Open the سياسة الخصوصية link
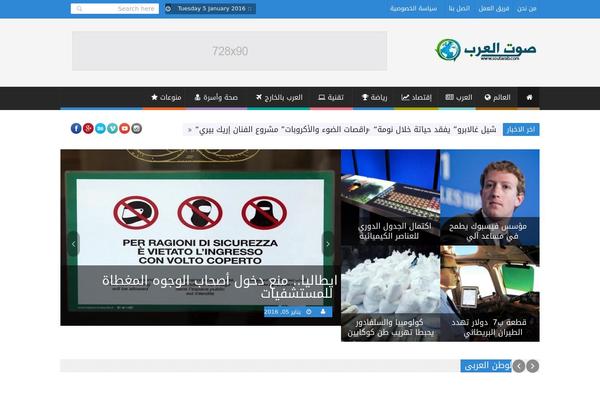Image resolution: width=600 pixels, height=400 pixels. [x=414, y=8]
